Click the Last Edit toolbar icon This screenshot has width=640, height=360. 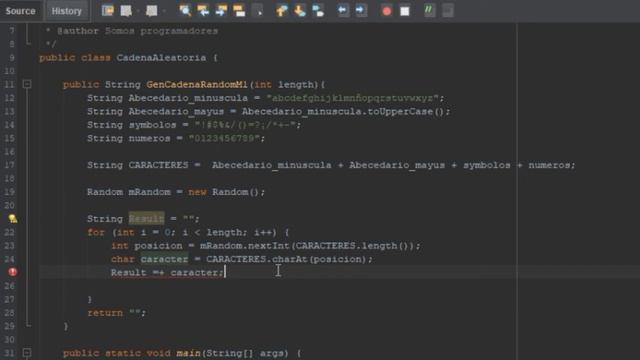(x=108, y=11)
